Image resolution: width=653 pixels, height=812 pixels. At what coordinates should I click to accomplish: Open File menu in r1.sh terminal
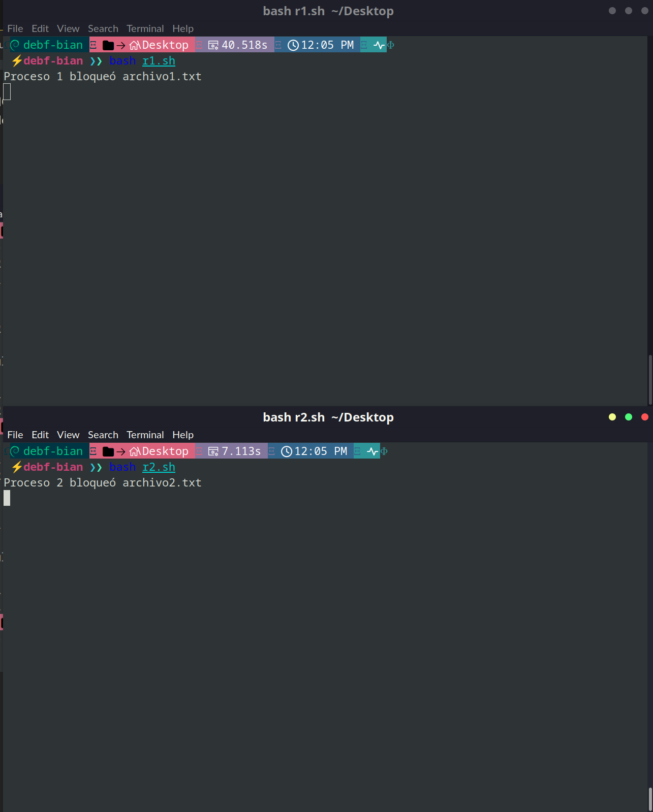[15, 29]
